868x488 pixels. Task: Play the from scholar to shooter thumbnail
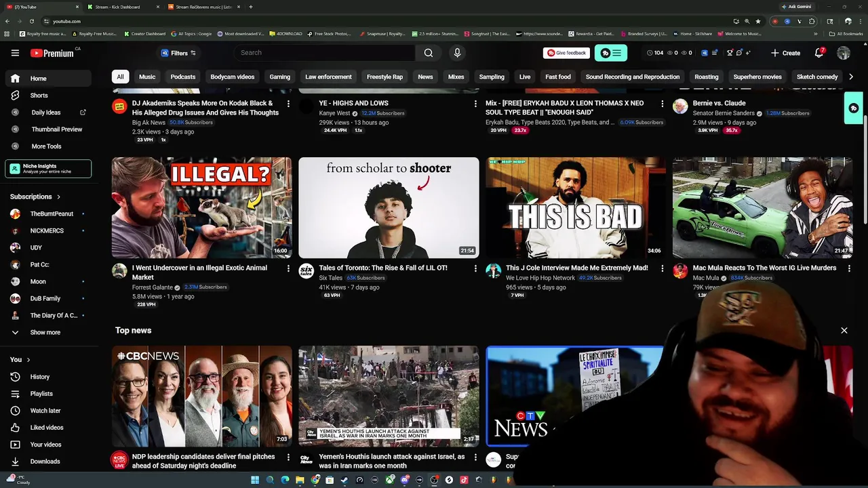(389, 207)
